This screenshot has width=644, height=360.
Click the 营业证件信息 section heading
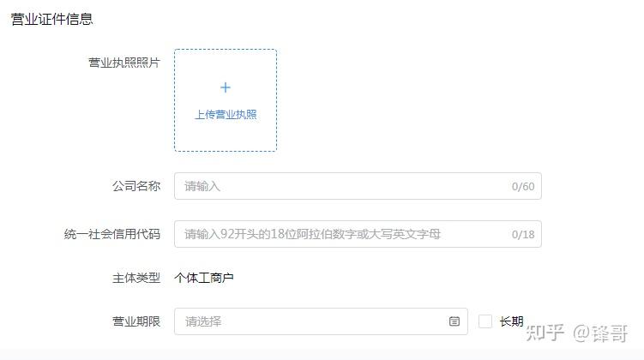pos(51,19)
